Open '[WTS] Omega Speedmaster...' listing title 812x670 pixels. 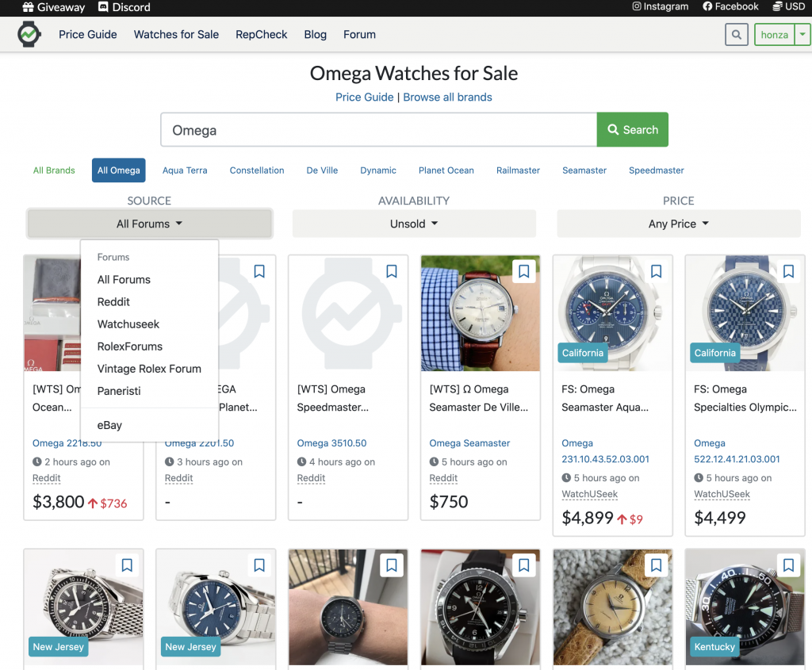point(332,398)
